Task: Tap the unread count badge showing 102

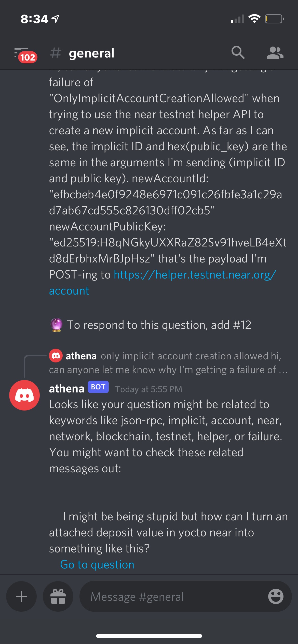Action: click(28, 57)
